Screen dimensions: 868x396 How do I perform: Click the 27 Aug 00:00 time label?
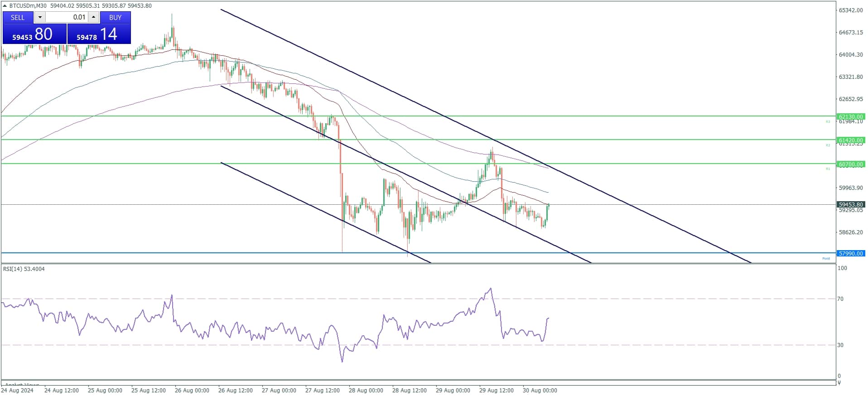[279, 390]
